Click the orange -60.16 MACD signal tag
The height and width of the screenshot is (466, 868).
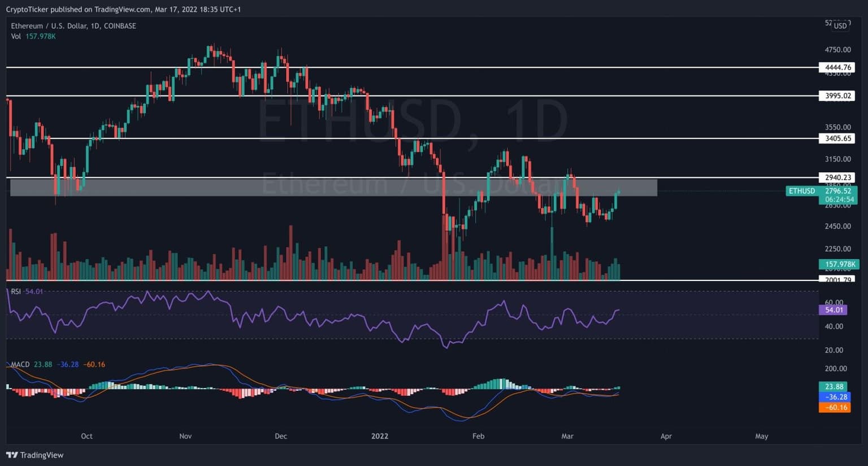coord(834,407)
